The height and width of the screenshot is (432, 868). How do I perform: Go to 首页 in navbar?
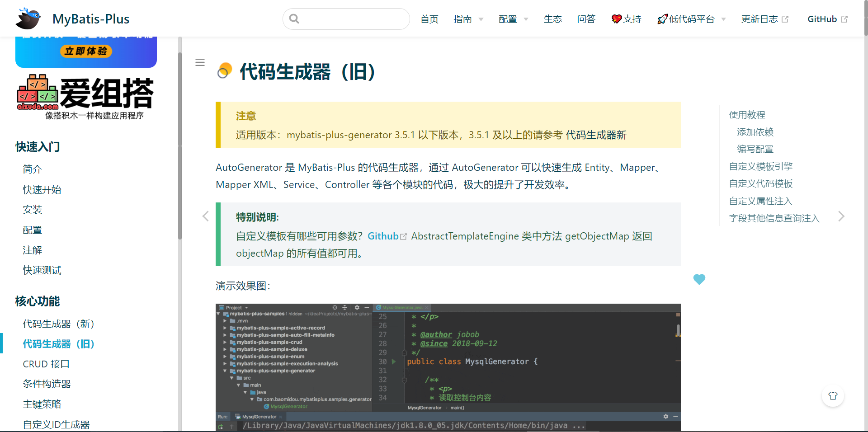[429, 19]
